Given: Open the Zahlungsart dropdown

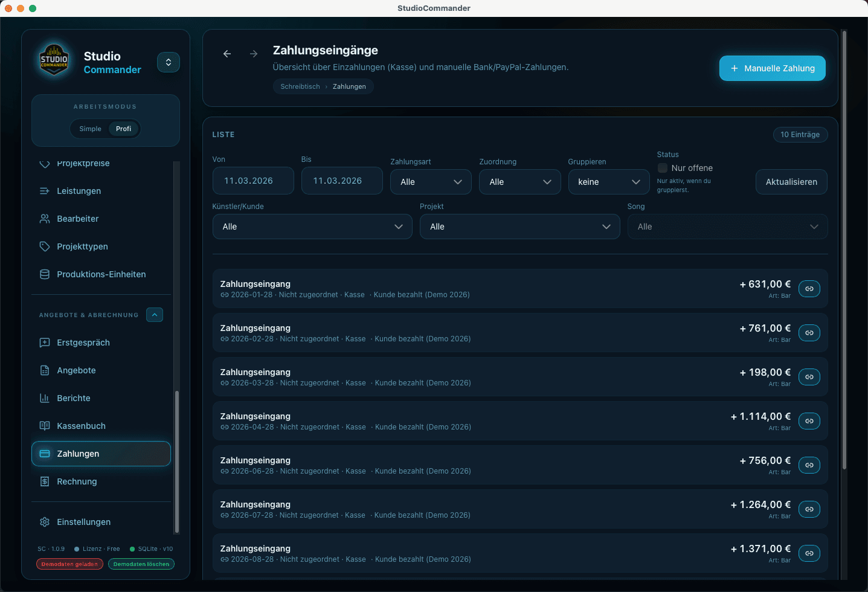Looking at the screenshot, I should (x=431, y=182).
